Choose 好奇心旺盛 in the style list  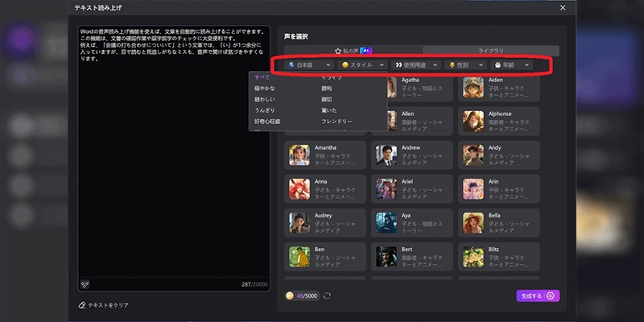click(267, 122)
